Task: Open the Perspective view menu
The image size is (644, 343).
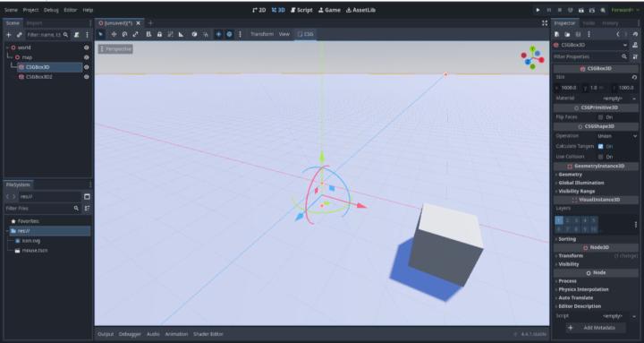Action: coord(115,49)
